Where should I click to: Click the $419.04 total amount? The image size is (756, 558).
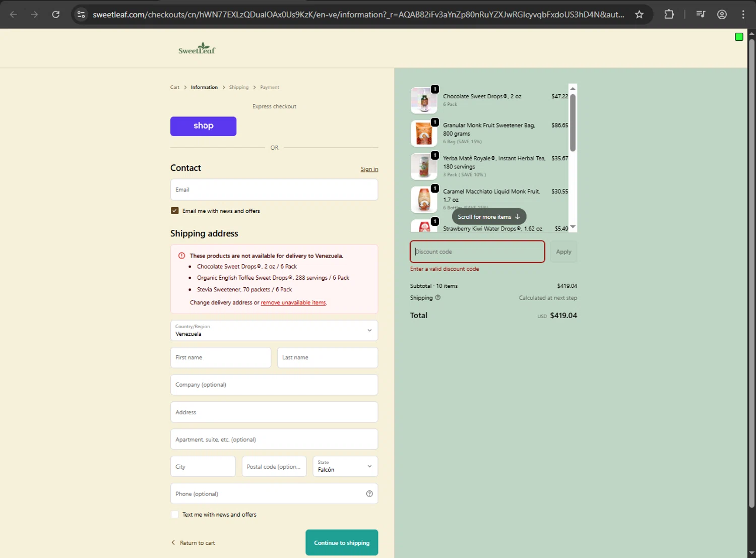(x=563, y=316)
